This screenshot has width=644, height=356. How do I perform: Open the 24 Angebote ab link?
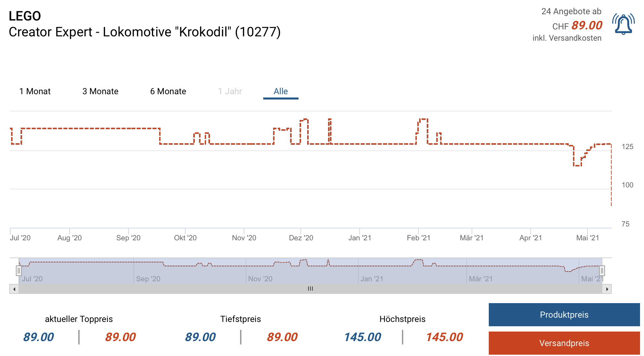coord(571,12)
